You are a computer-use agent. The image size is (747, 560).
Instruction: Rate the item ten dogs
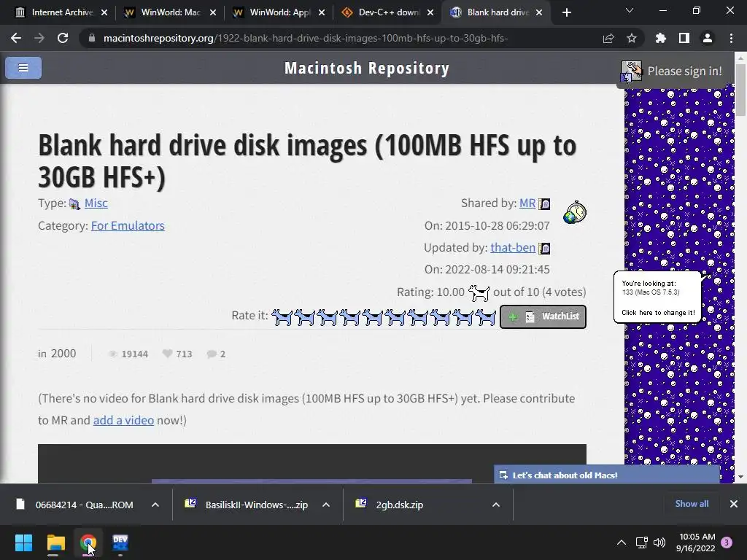coord(486,317)
